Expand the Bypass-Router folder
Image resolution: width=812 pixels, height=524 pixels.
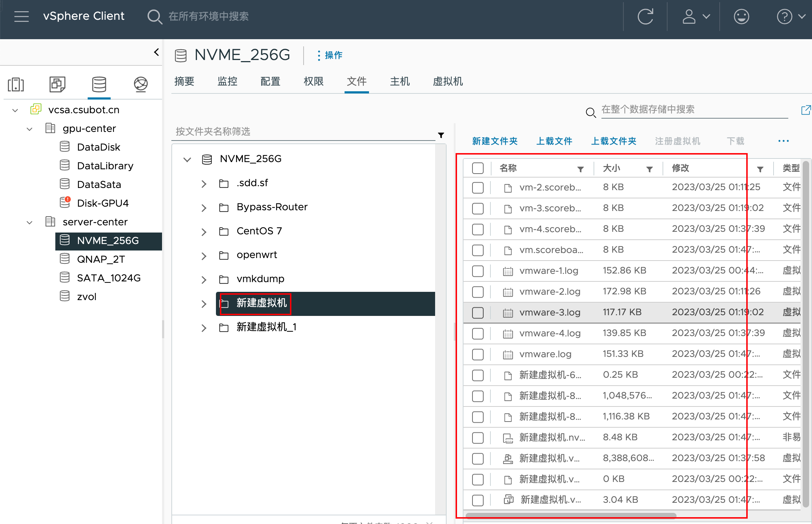(204, 208)
